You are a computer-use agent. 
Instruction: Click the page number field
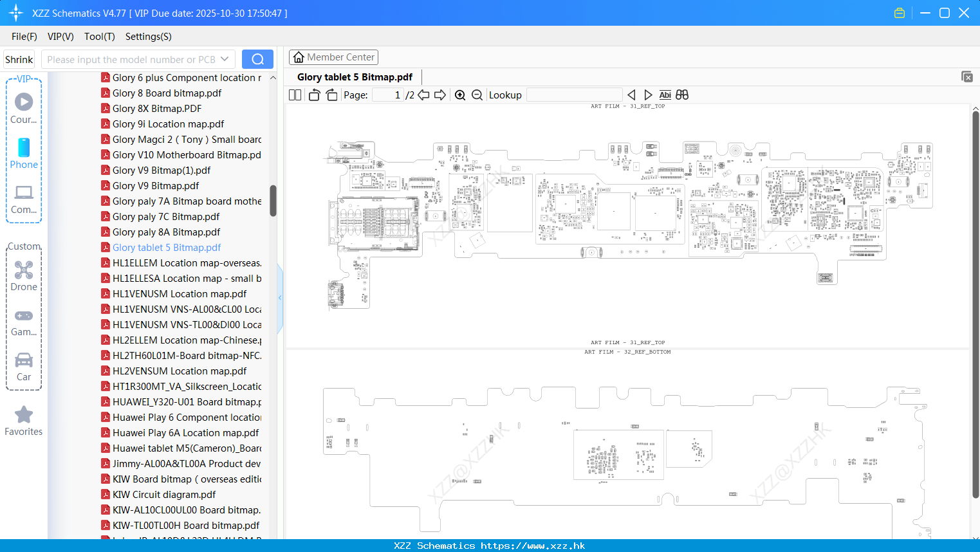pos(387,95)
